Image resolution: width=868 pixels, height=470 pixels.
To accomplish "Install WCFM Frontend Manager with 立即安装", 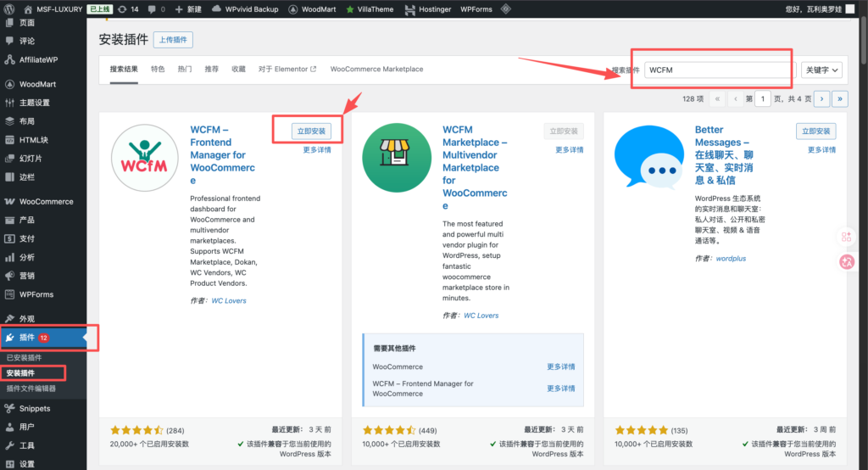I will coord(311,131).
